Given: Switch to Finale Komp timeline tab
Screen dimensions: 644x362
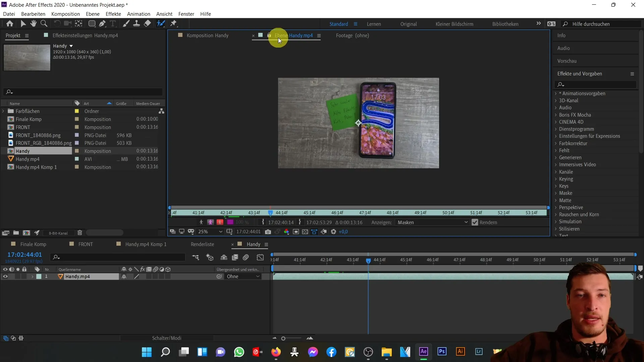Looking at the screenshot, I should [33, 244].
